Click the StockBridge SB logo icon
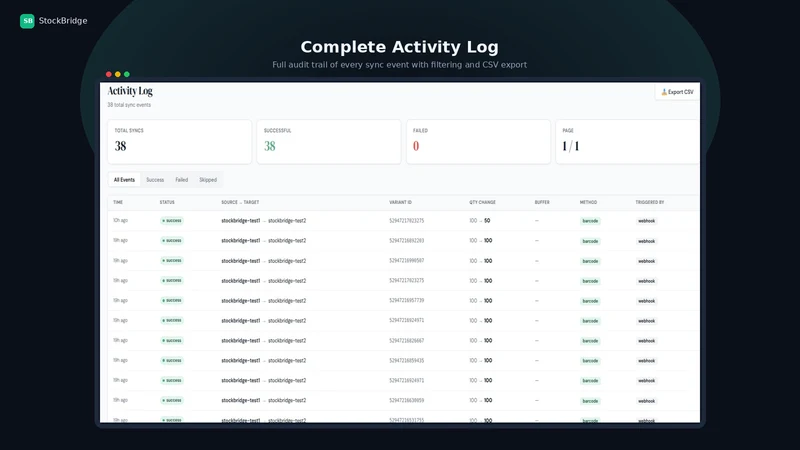This screenshot has width=800, height=450. click(x=27, y=21)
